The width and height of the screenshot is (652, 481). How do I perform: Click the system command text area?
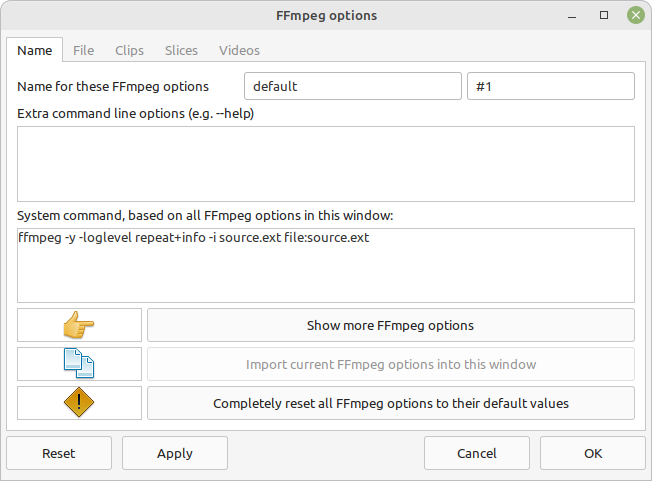coord(326,265)
